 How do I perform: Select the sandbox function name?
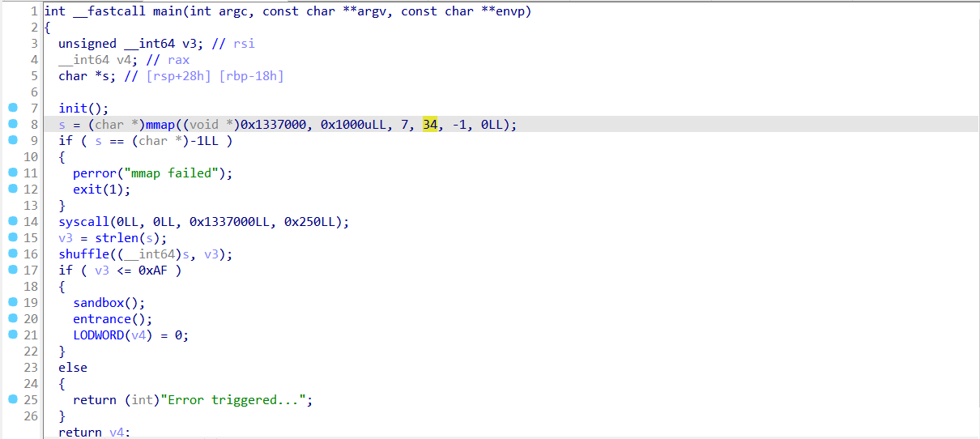click(x=97, y=303)
